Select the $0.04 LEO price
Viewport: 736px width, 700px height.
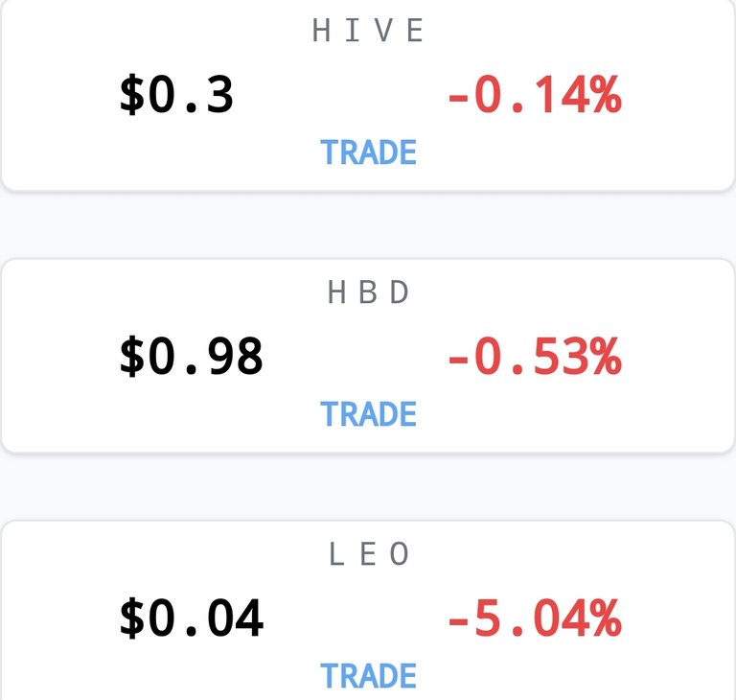click(x=192, y=618)
